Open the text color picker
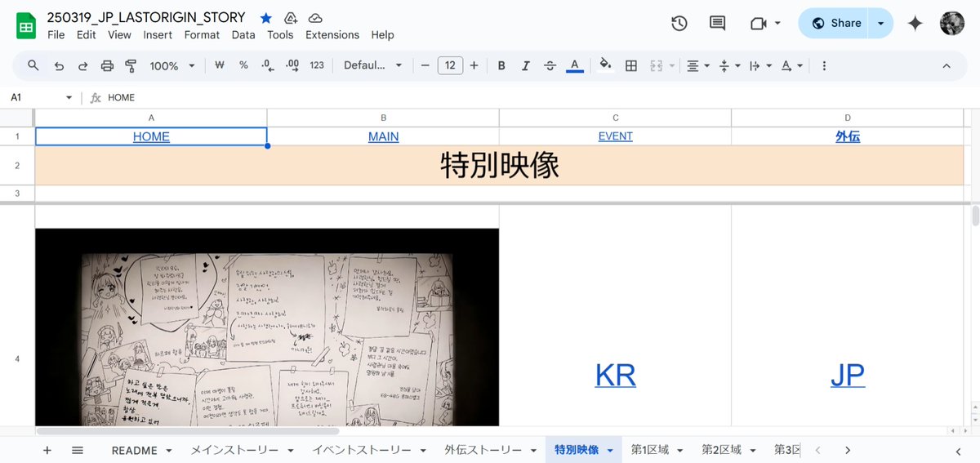 point(574,65)
